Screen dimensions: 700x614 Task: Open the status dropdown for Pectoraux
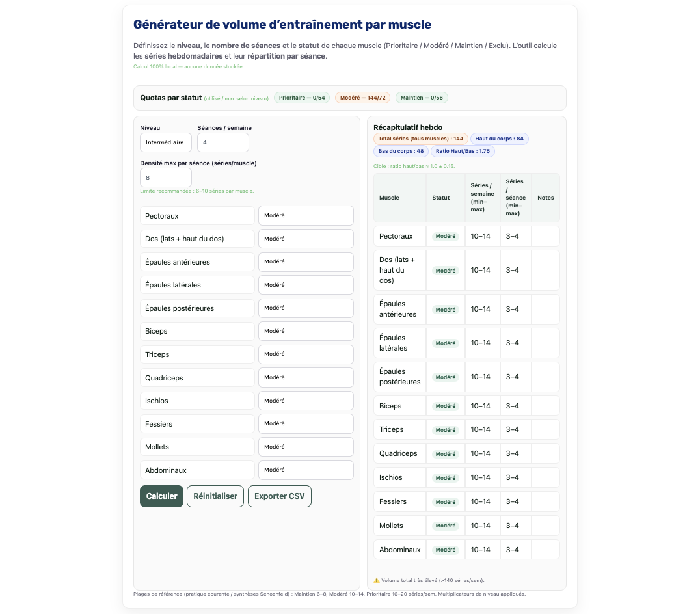point(306,215)
